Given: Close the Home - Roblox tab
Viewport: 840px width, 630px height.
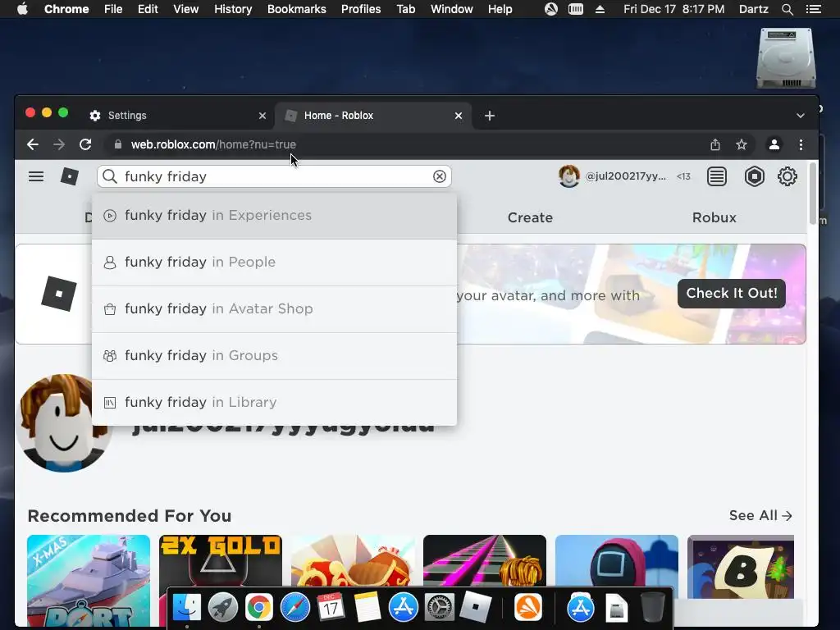Looking at the screenshot, I should tap(459, 116).
